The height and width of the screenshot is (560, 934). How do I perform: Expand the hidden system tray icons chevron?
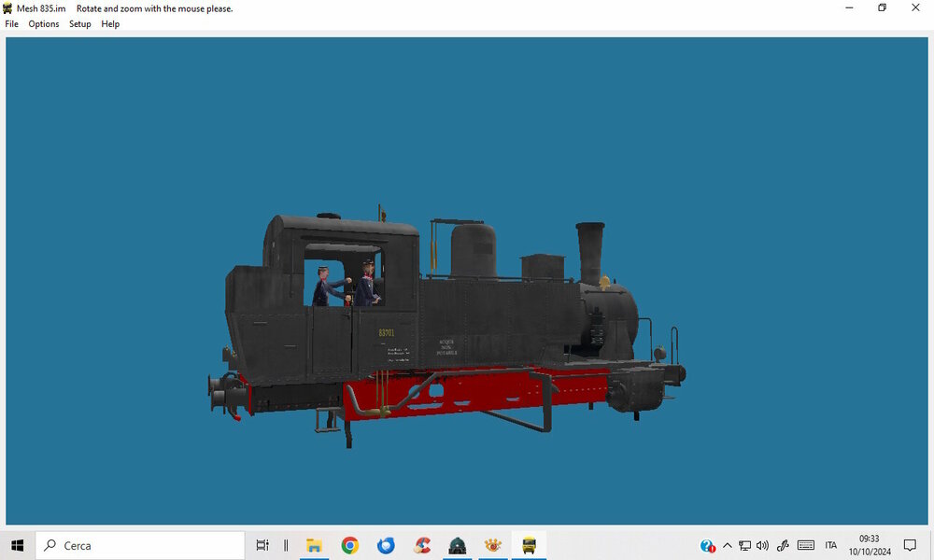728,545
